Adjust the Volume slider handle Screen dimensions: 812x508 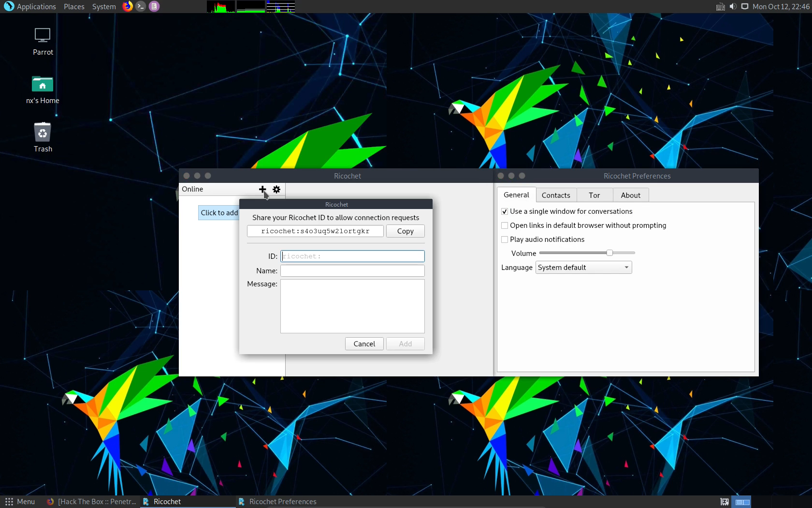[609, 253]
